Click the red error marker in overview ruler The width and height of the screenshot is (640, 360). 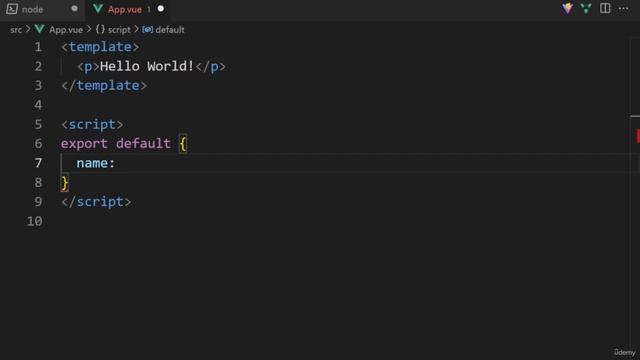tap(638, 136)
